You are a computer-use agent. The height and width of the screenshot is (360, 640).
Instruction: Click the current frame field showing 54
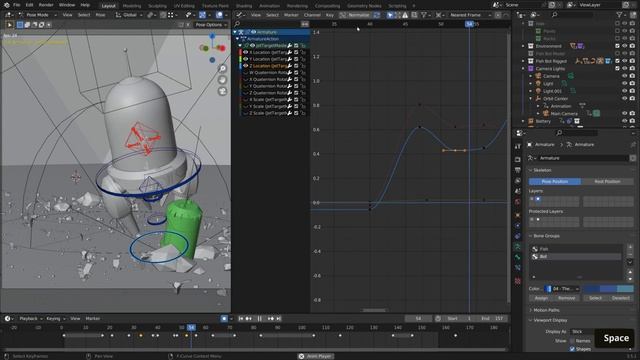tap(418, 318)
